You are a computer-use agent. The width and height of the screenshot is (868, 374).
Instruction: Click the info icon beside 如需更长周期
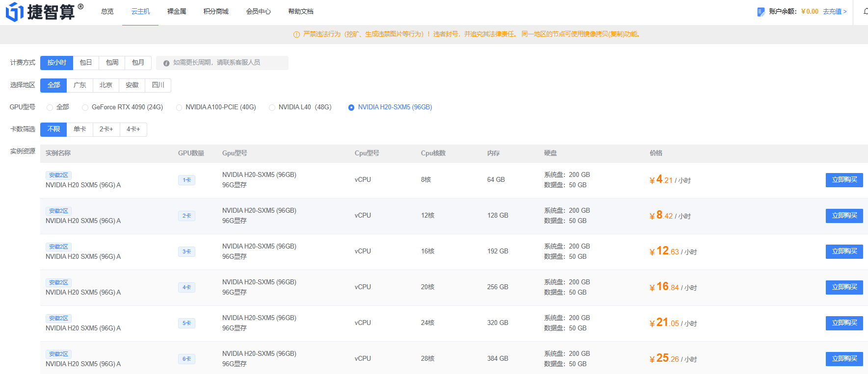point(166,63)
